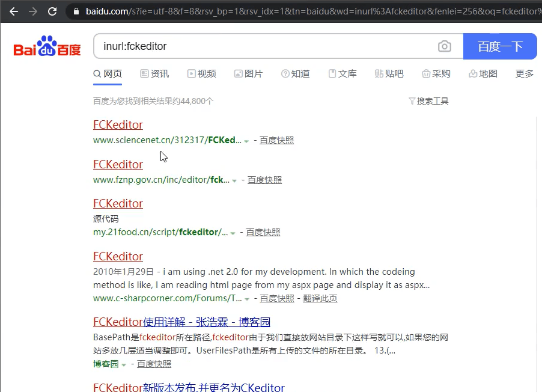The height and width of the screenshot is (392, 542).
Task: Click the funnel icon beside 搜索工具
Action: coord(412,101)
